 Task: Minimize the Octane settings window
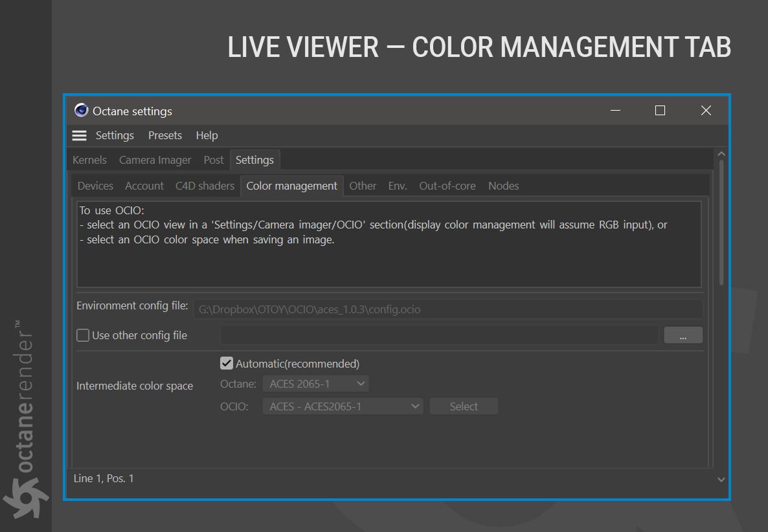[x=616, y=111]
